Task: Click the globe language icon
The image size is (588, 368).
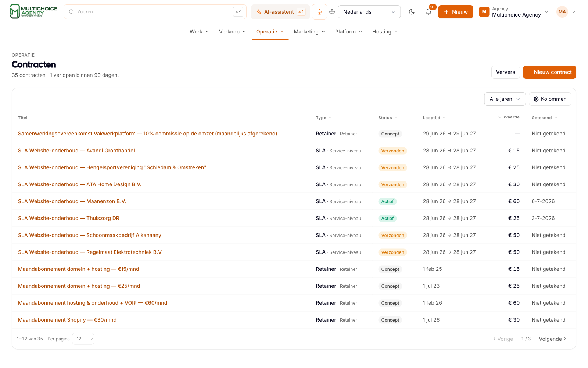Action: click(x=332, y=12)
